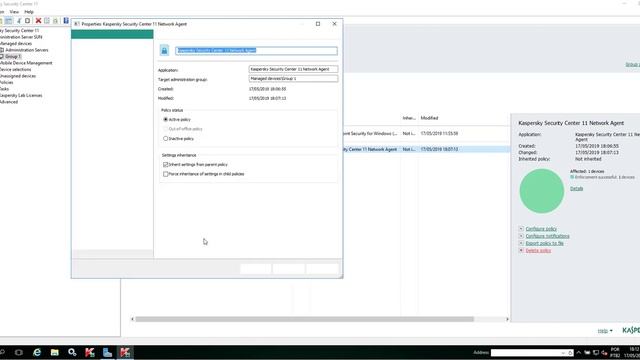Select Advanced node in the console tree
This screenshot has height=360, width=640.
tap(9, 102)
